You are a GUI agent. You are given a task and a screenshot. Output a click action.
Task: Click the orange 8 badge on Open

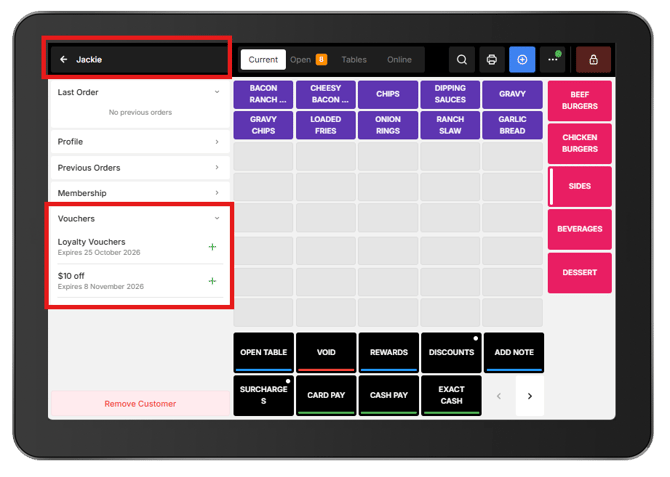tap(321, 59)
